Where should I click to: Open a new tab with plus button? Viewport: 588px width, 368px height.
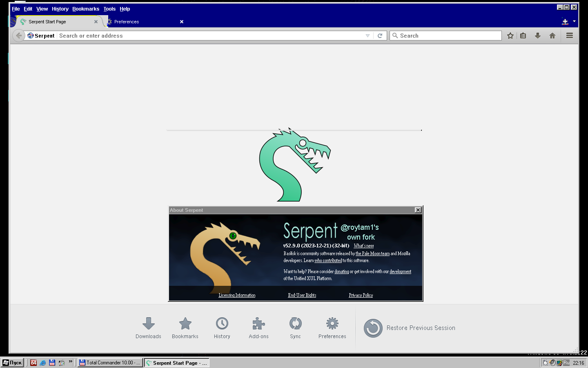click(x=565, y=22)
